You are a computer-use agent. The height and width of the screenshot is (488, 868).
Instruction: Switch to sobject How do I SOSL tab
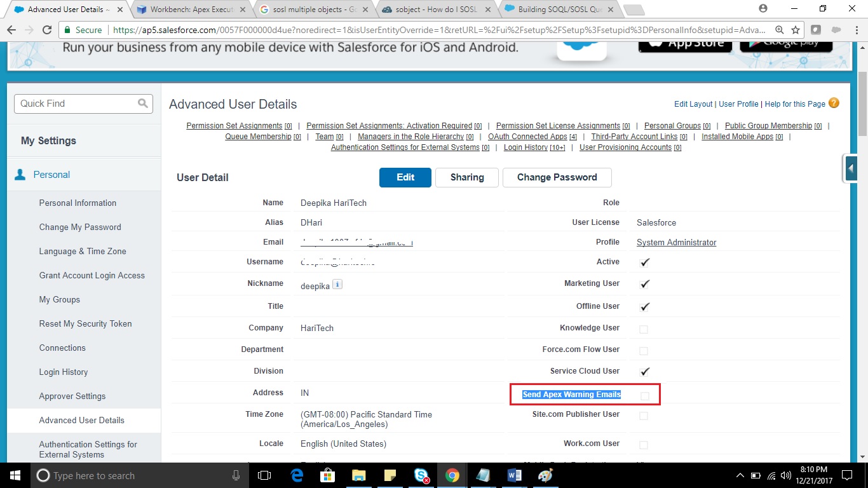436,10
